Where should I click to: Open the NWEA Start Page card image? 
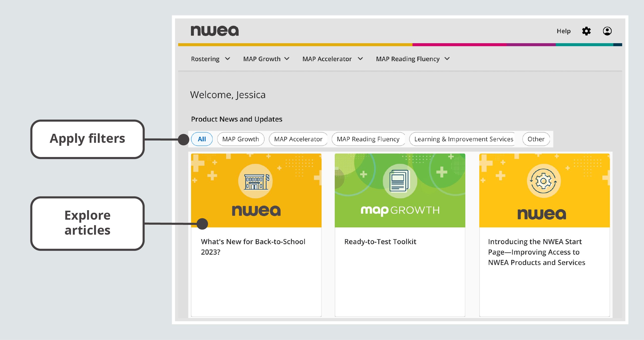tap(544, 190)
